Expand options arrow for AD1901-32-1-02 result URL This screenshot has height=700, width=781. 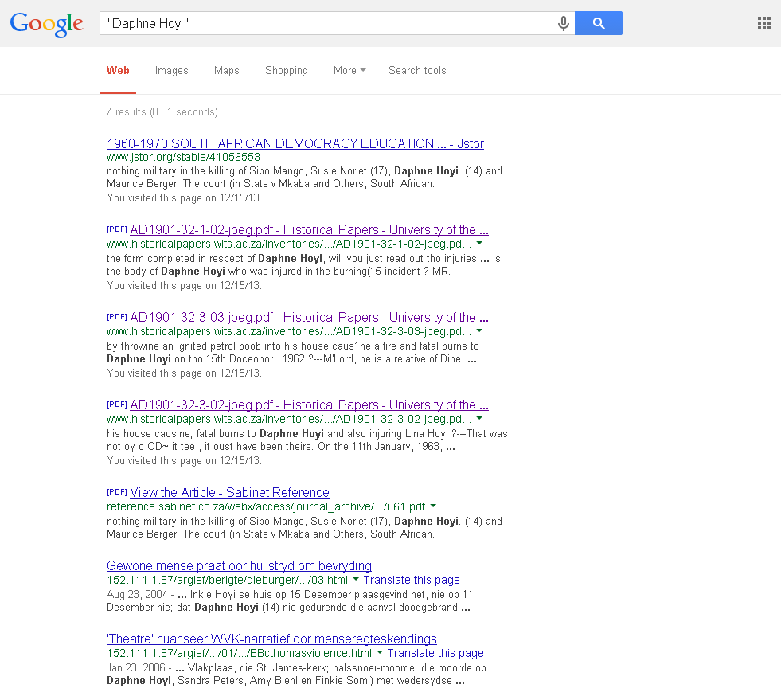479,244
